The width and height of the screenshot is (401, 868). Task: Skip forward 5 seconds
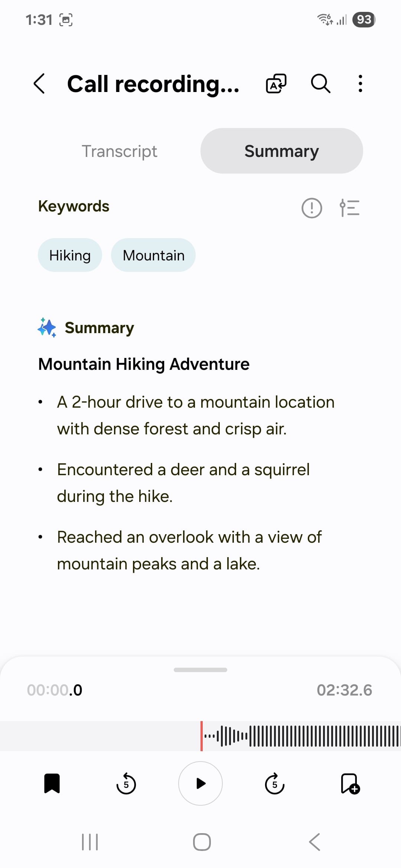click(x=275, y=783)
